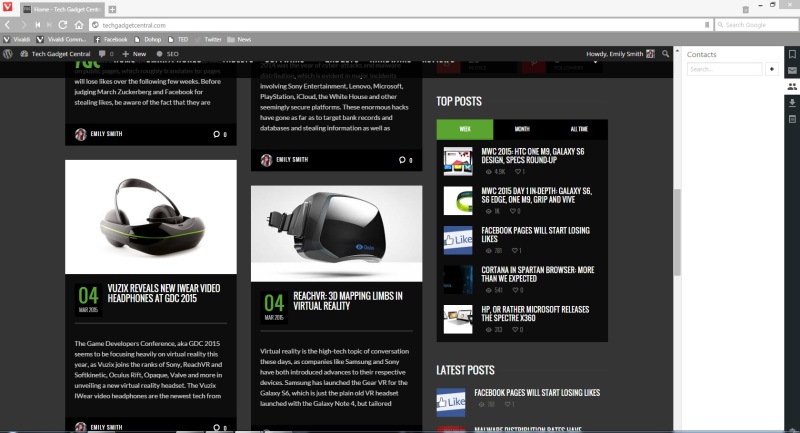Open the News bookmarks folder
This screenshot has height=433, width=800.
pos(239,39)
